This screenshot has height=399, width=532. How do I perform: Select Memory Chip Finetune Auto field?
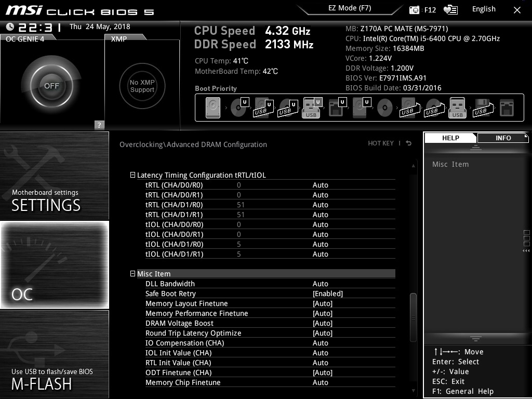coord(320,382)
